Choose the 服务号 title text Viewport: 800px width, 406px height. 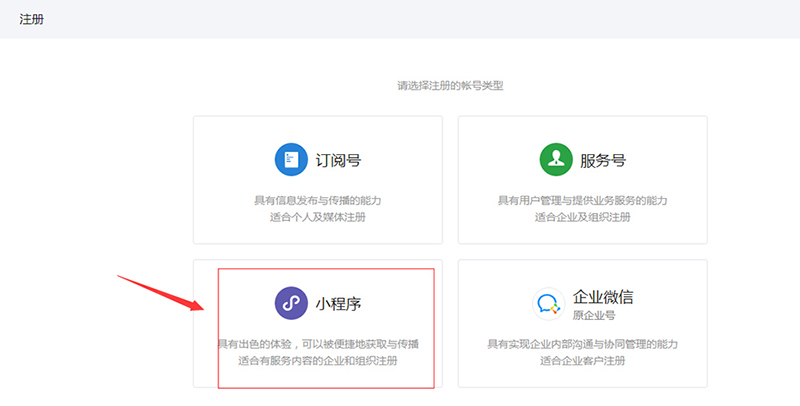tap(602, 159)
